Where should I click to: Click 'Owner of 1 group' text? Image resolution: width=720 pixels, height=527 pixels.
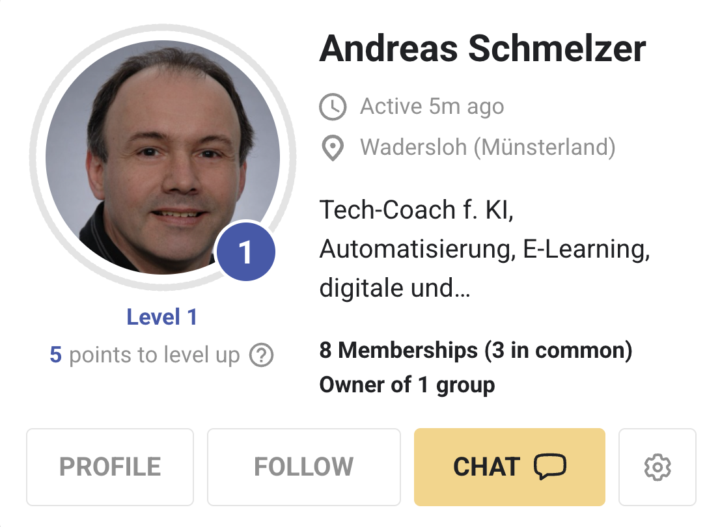click(x=407, y=384)
